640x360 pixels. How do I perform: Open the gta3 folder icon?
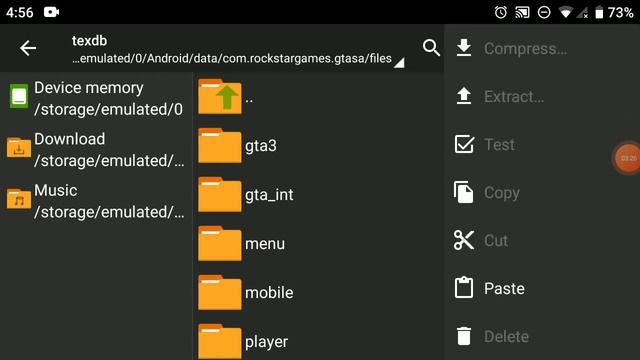[x=220, y=146]
